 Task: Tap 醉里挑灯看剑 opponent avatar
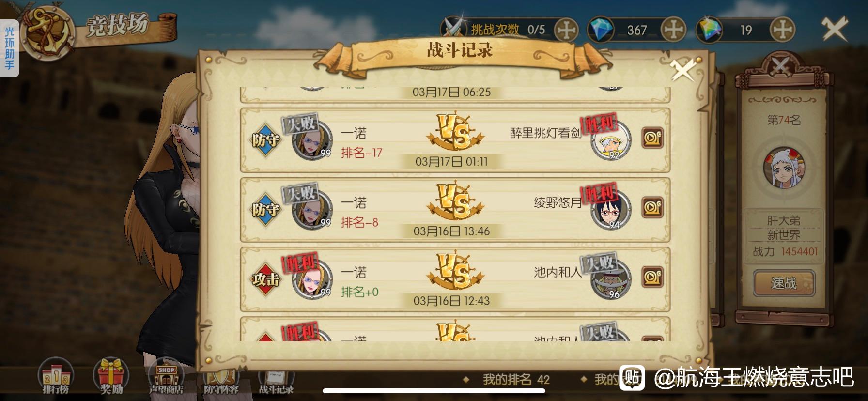point(611,141)
